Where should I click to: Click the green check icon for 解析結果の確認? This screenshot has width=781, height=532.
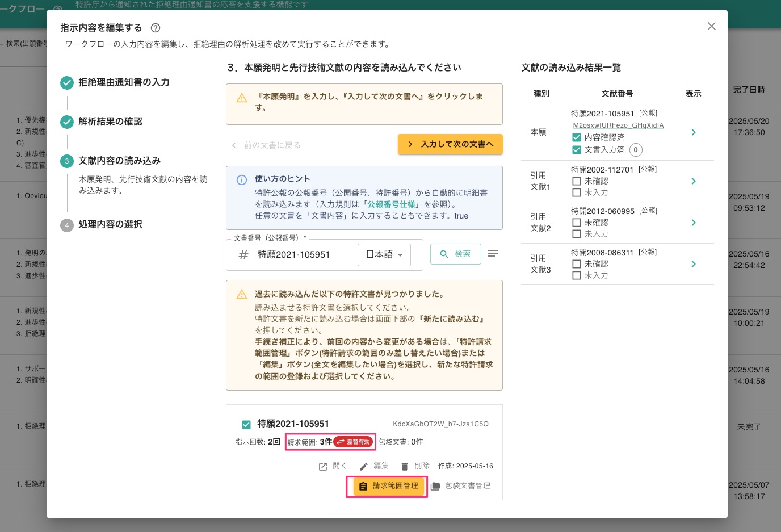pyautogui.click(x=67, y=122)
